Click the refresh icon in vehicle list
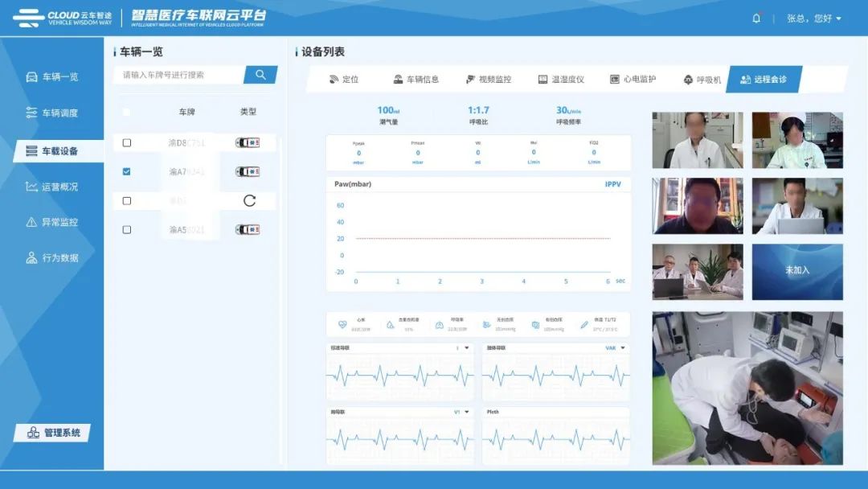 pos(249,201)
